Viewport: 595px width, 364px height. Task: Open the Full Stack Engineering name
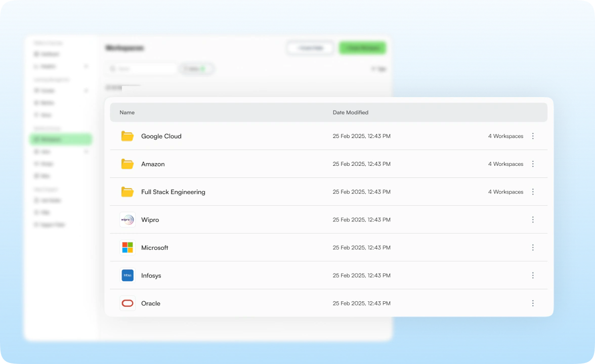click(x=173, y=192)
